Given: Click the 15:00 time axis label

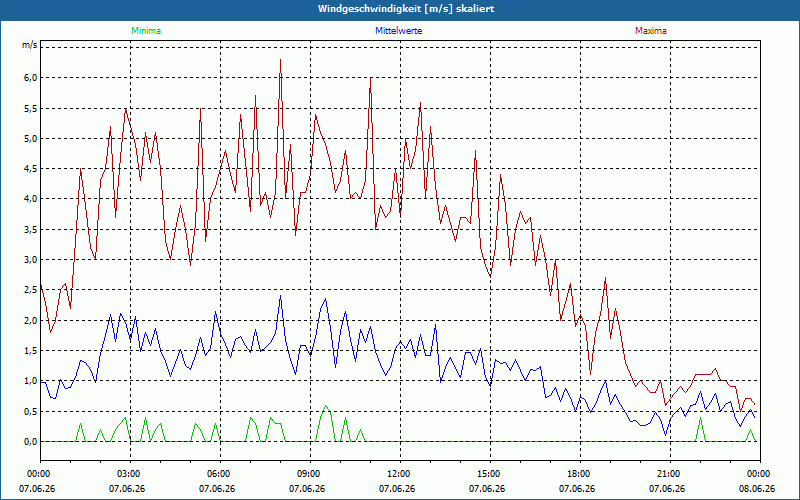Looking at the screenshot, I should click(x=490, y=474).
